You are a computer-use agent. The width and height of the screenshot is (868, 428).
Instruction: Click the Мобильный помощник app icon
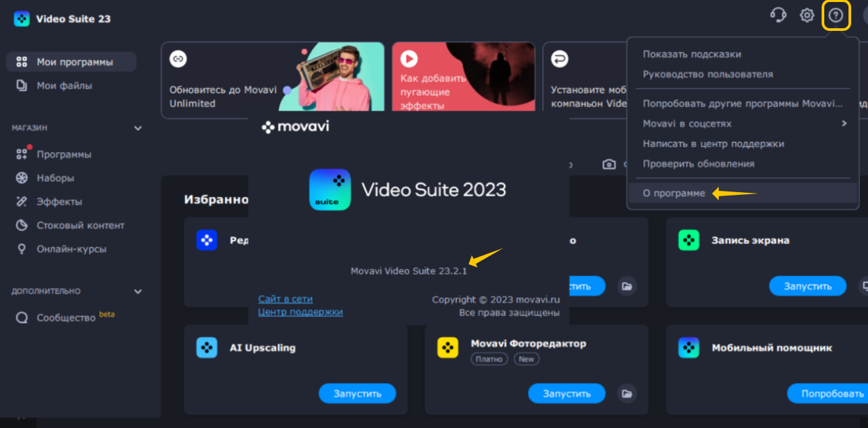689,347
